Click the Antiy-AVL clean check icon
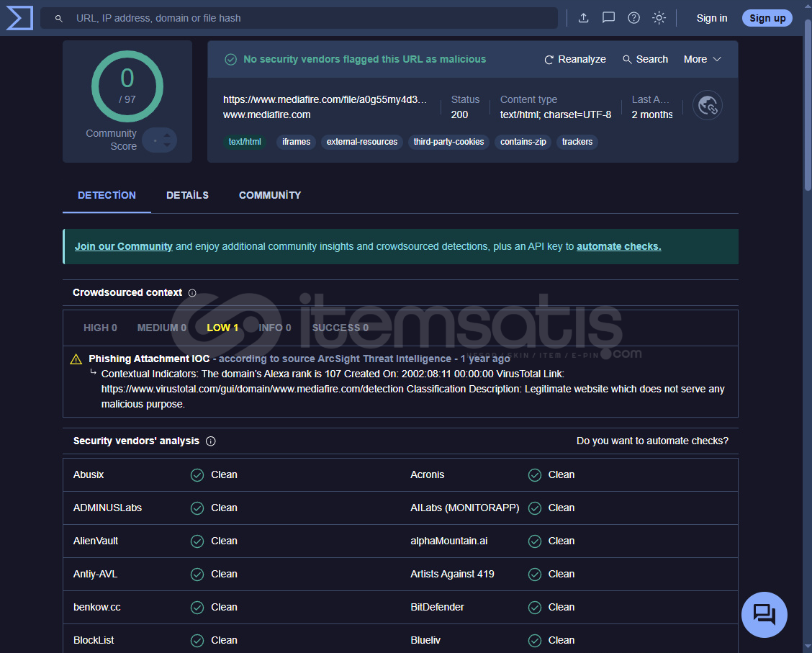 (x=197, y=575)
